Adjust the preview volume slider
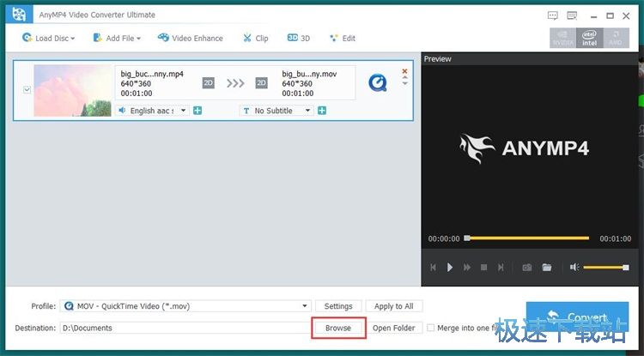 pos(606,268)
